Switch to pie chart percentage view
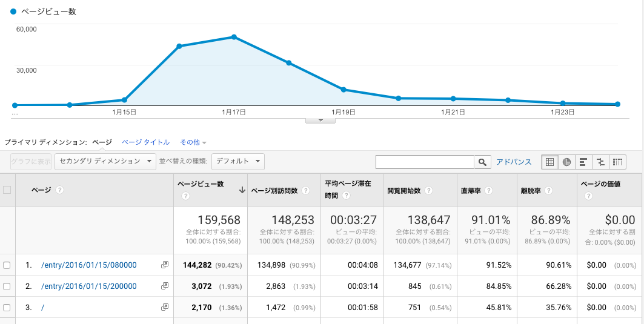The width and height of the screenshot is (644, 324). [x=566, y=162]
